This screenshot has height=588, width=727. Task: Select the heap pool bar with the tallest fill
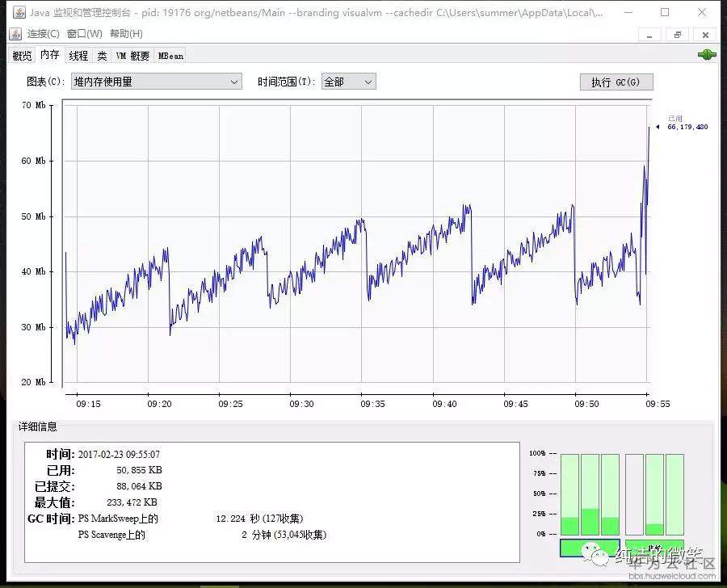pyautogui.click(x=590, y=494)
